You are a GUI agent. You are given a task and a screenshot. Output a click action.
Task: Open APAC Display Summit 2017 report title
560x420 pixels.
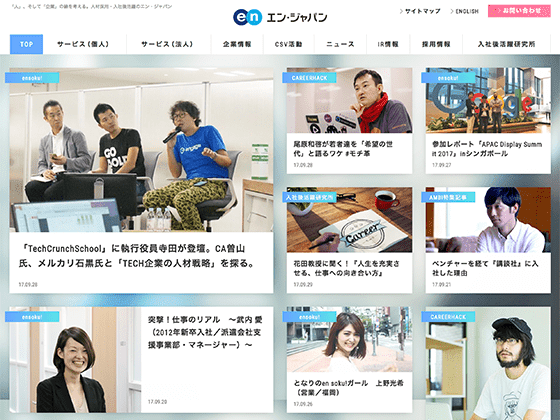[x=487, y=149]
